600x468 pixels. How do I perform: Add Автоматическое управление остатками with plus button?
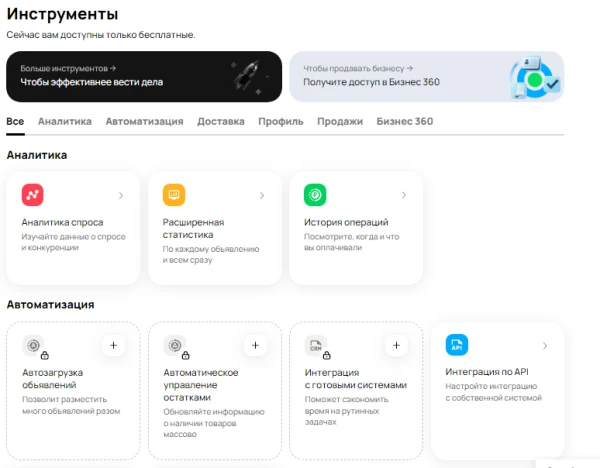(x=255, y=345)
